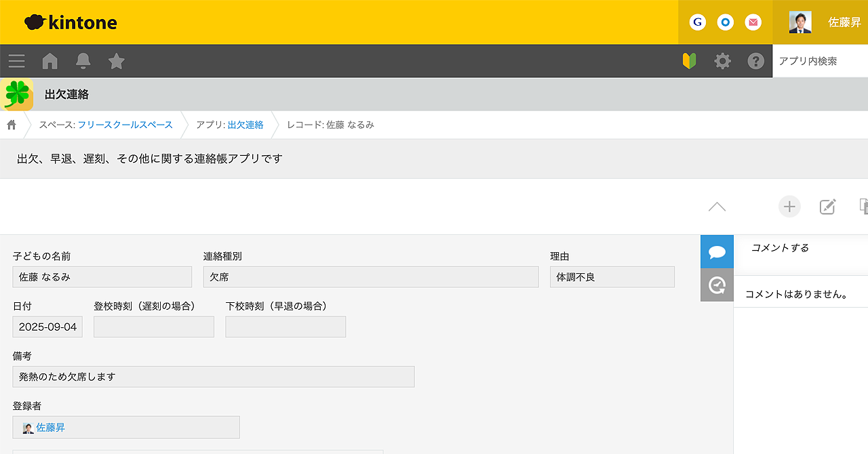Switch to the comments tab

pyautogui.click(x=717, y=252)
